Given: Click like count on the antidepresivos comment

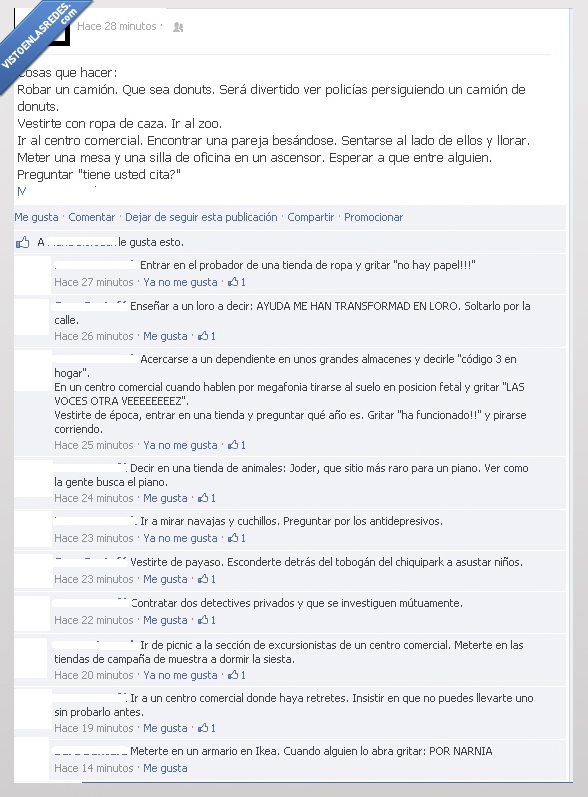Looking at the screenshot, I should (237, 538).
